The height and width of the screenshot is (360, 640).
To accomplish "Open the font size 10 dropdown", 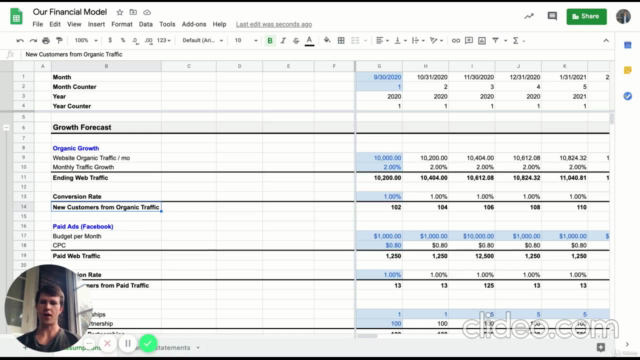I will [246, 40].
